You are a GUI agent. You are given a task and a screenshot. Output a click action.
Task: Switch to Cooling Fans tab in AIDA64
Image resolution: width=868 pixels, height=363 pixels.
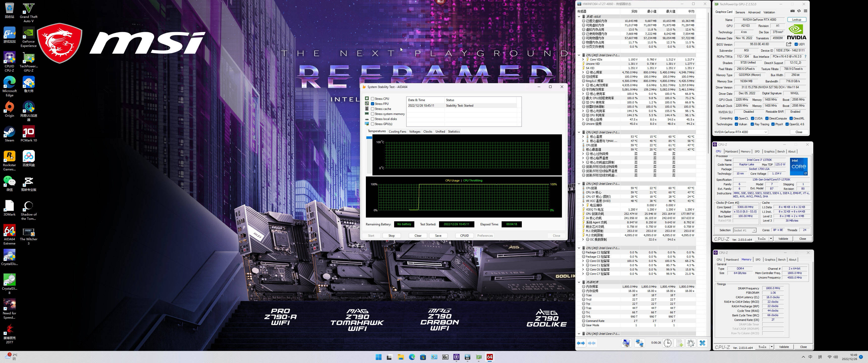click(397, 132)
